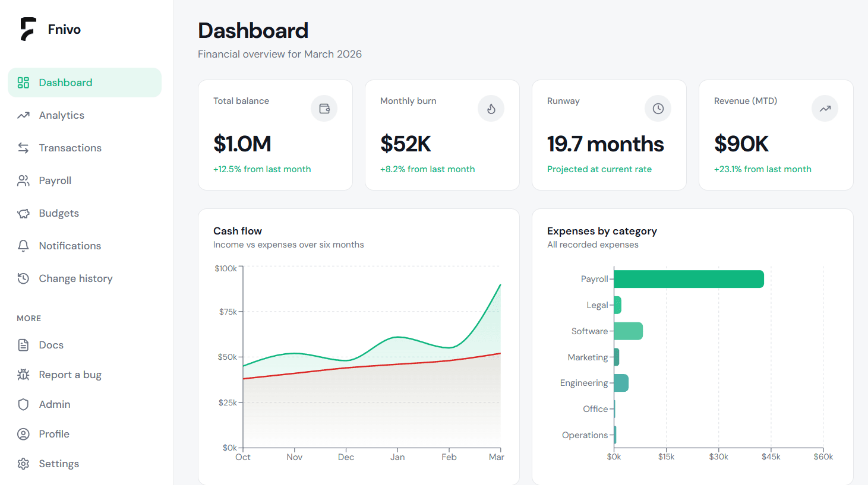Click the Change history clock icon
The image size is (868, 485).
pos(23,278)
